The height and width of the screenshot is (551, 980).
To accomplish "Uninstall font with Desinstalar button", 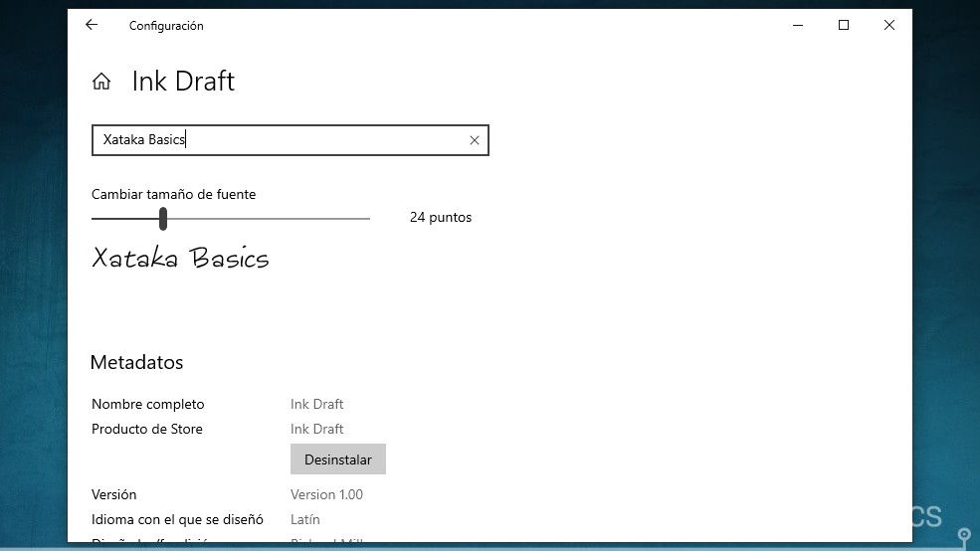I will pyautogui.click(x=338, y=459).
